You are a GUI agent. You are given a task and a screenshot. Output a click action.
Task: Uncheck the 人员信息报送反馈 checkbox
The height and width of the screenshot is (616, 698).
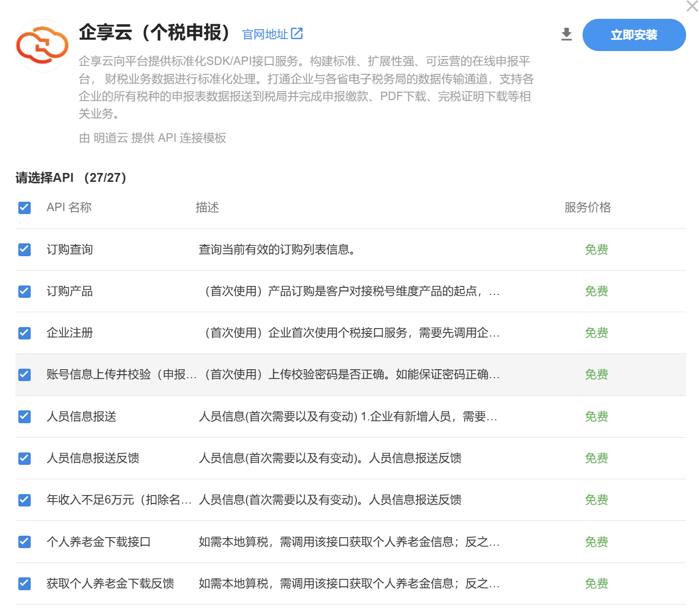point(24,458)
